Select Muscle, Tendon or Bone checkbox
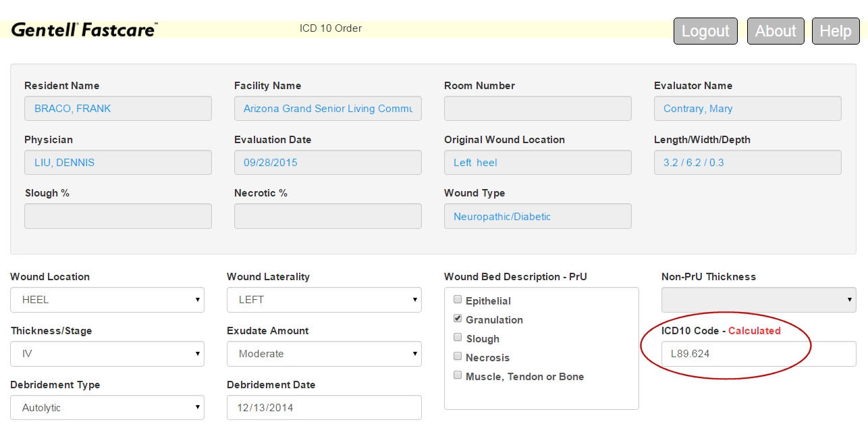This screenshot has height=447, width=868. (458, 375)
